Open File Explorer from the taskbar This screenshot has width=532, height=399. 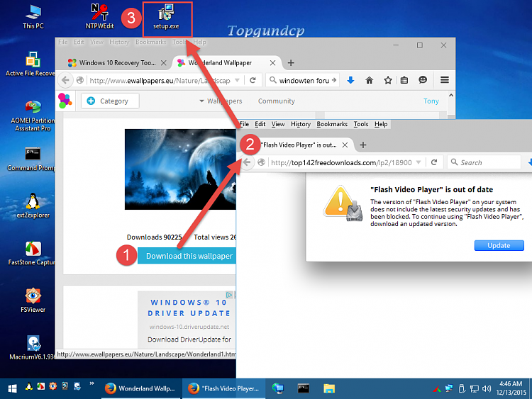[329, 388]
